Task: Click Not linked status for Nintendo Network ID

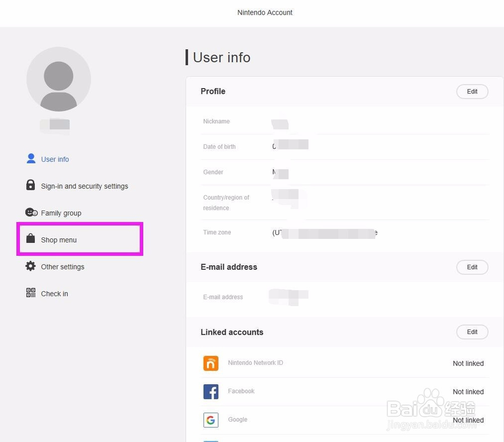Action: coord(468,363)
